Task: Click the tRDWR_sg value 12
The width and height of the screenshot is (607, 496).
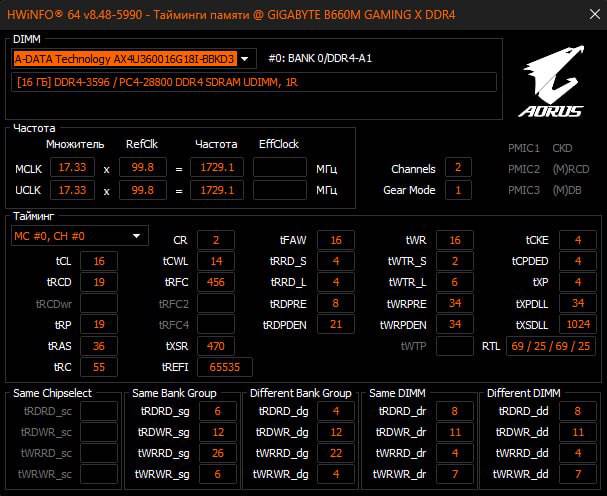Action: pos(218,432)
